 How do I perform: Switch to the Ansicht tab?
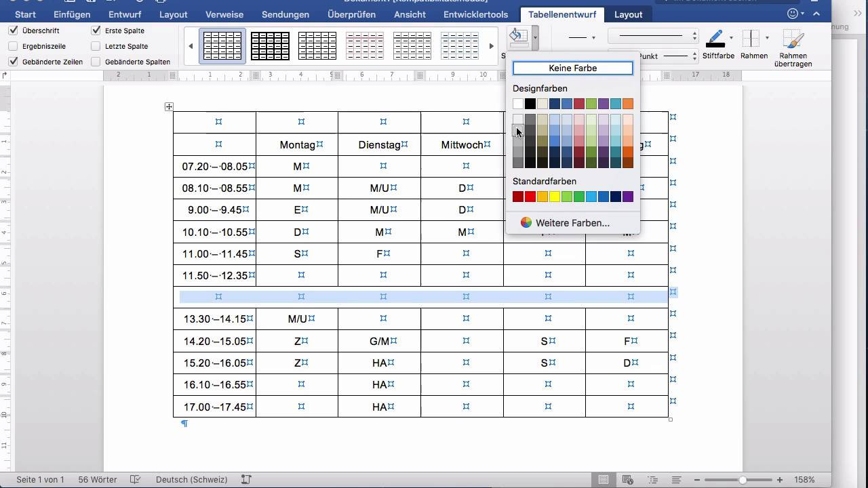point(410,14)
